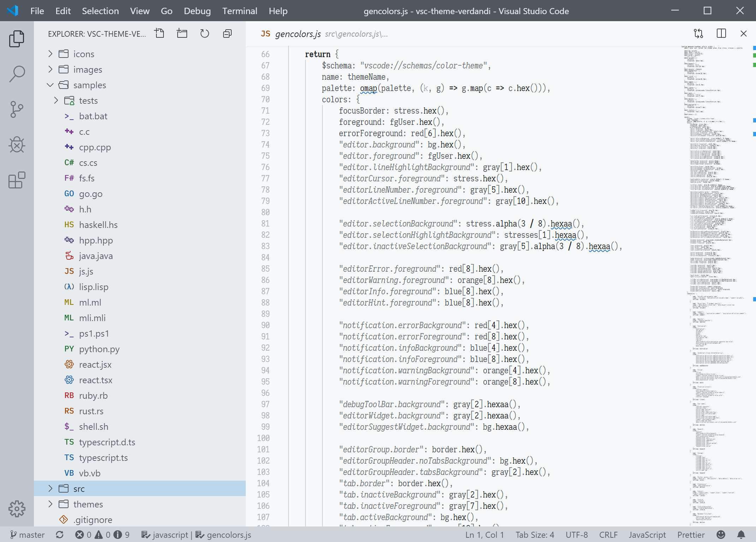Screen dimensions: 756x542
Task: Collapse all folders in Explorer
Action: [227, 34]
